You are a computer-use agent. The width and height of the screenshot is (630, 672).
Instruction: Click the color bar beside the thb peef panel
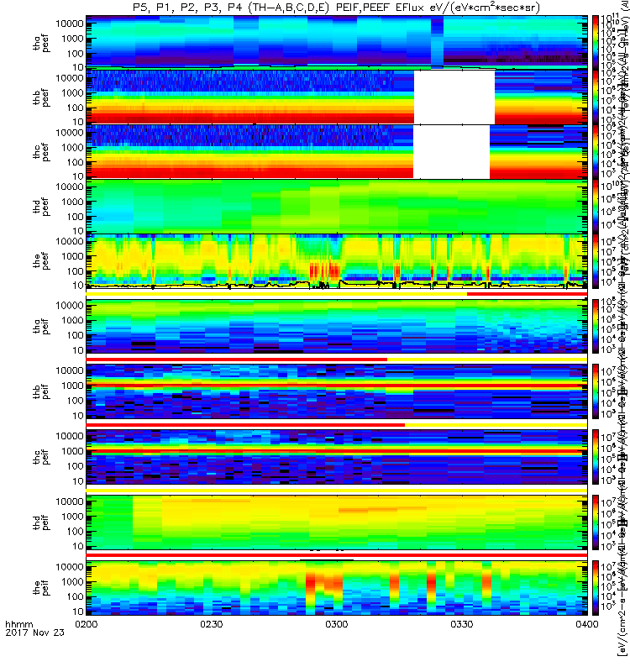pyautogui.click(x=596, y=97)
